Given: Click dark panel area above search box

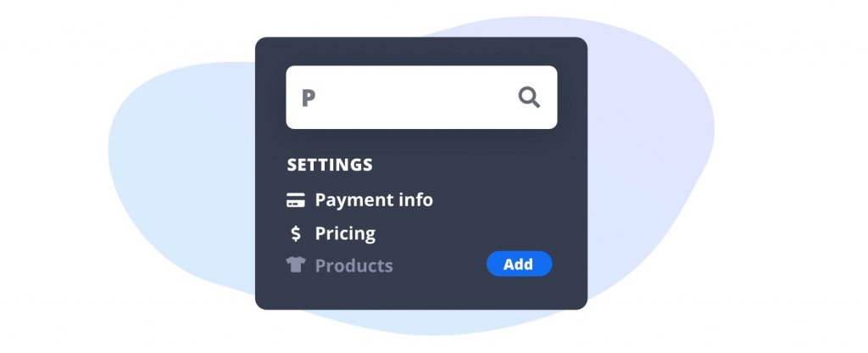Looking at the screenshot, I should pos(420,51).
